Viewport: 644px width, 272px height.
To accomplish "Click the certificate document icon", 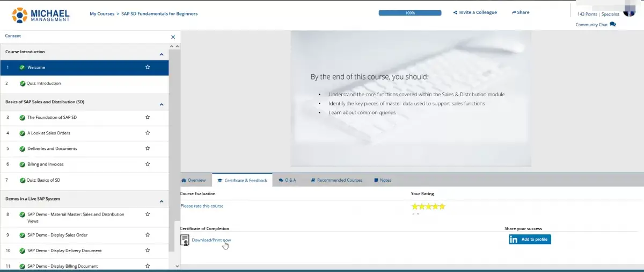I will click(185, 240).
